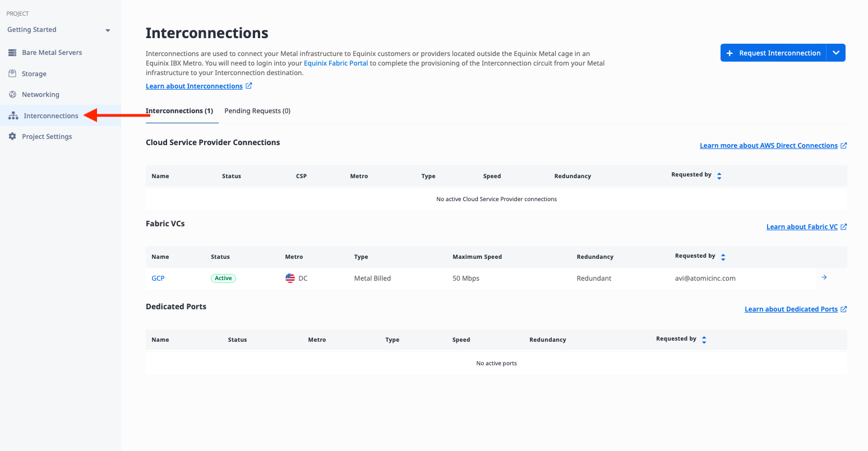
Task: Click Metro header in Fabric VCs table
Action: (x=294, y=257)
